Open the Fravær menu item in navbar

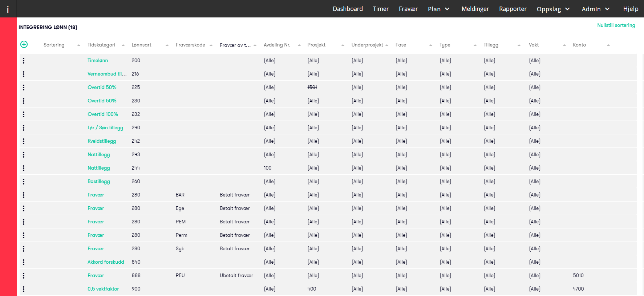408,9
